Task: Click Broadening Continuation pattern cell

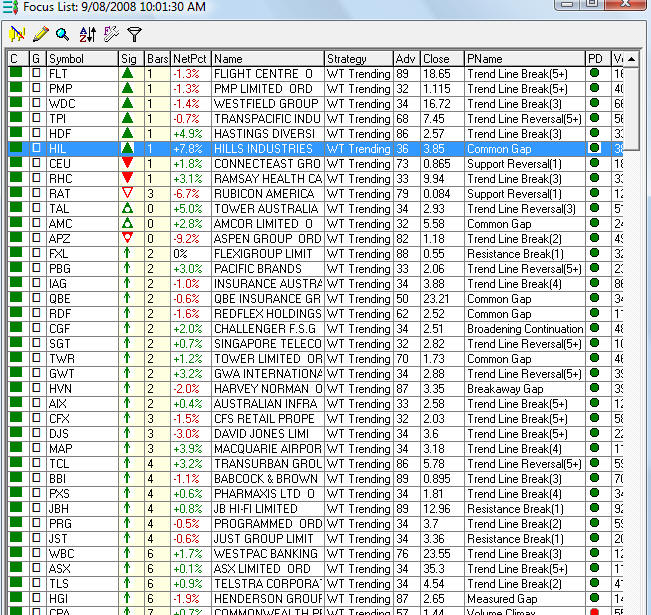Action: 524,328
